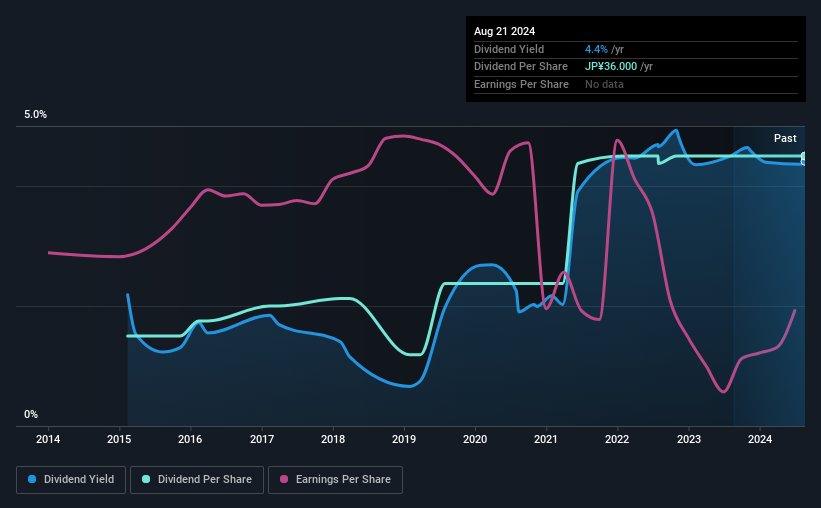Viewport: 821px width, 508px height.
Task: Toggle the Earnings Per Share legend button
Action: pyautogui.click(x=335, y=480)
